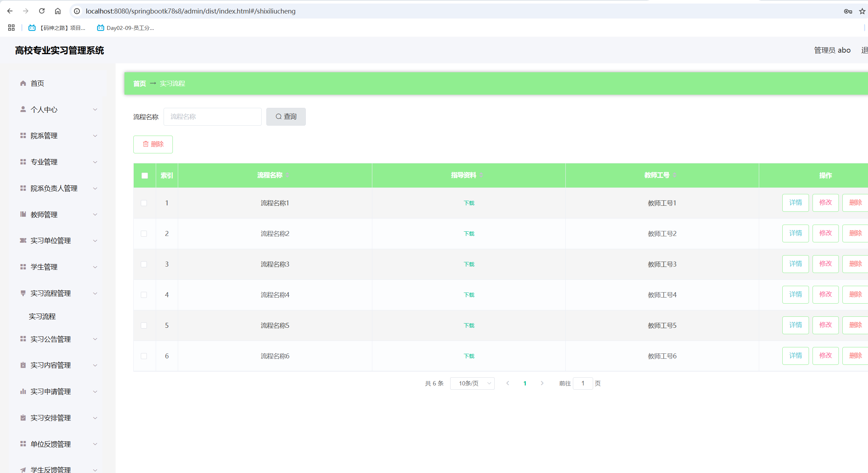The image size is (868, 473).
Task: Click the browser home icon
Action: point(58,11)
